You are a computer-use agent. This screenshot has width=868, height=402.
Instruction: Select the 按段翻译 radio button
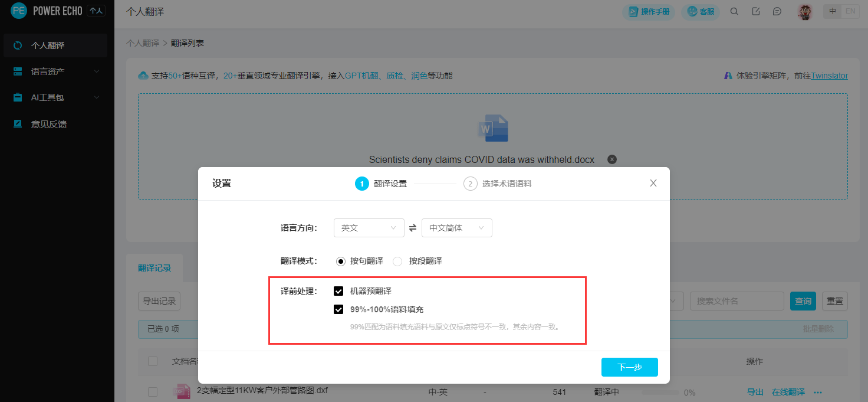tap(397, 261)
